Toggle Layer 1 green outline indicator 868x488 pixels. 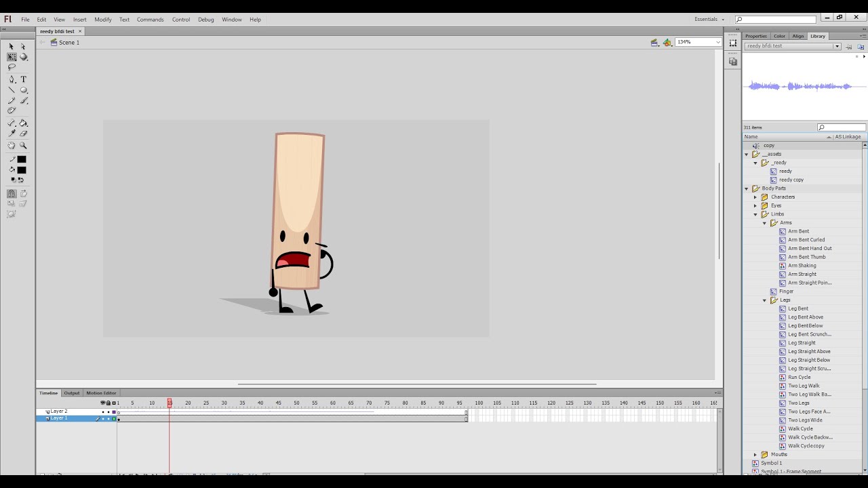pyautogui.click(x=114, y=419)
